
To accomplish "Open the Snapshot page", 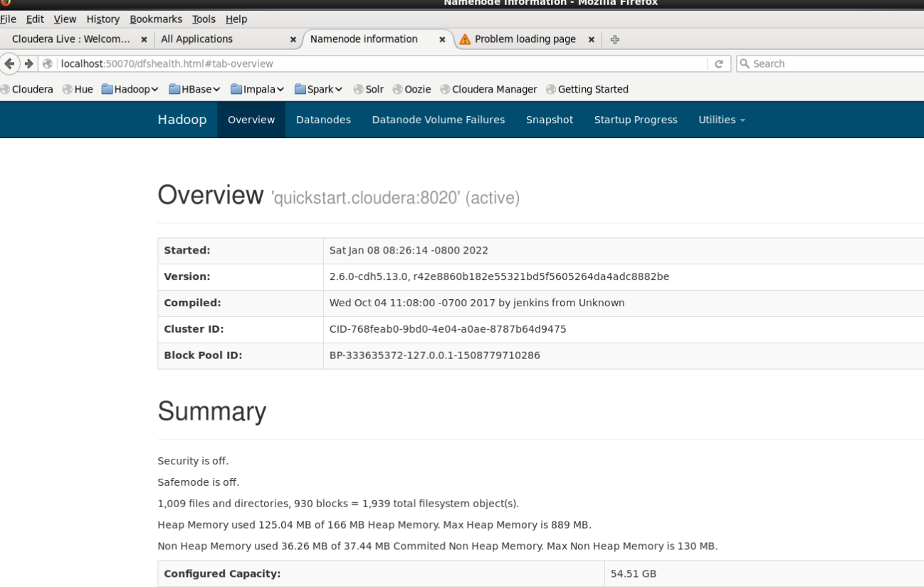I will (x=550, y=120).
